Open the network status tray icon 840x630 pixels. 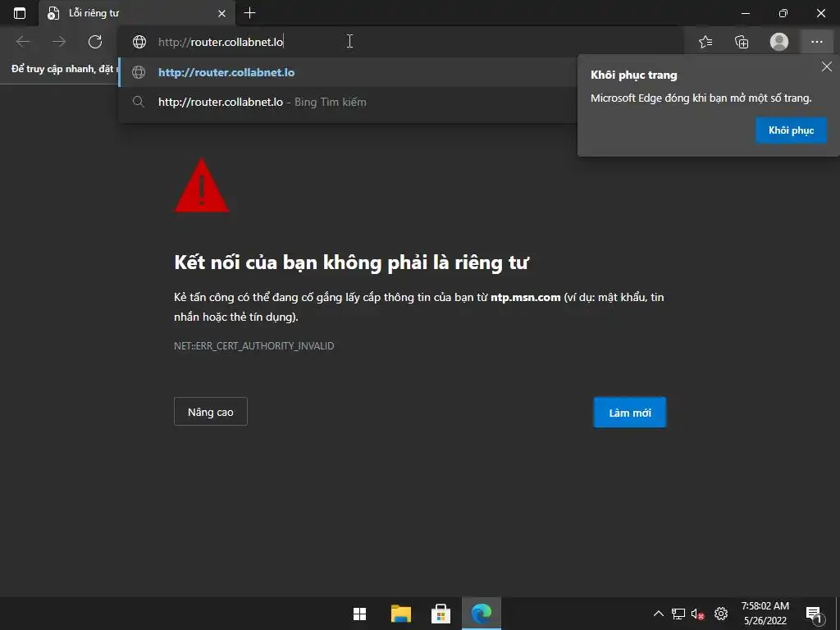(x=678, y=614)
